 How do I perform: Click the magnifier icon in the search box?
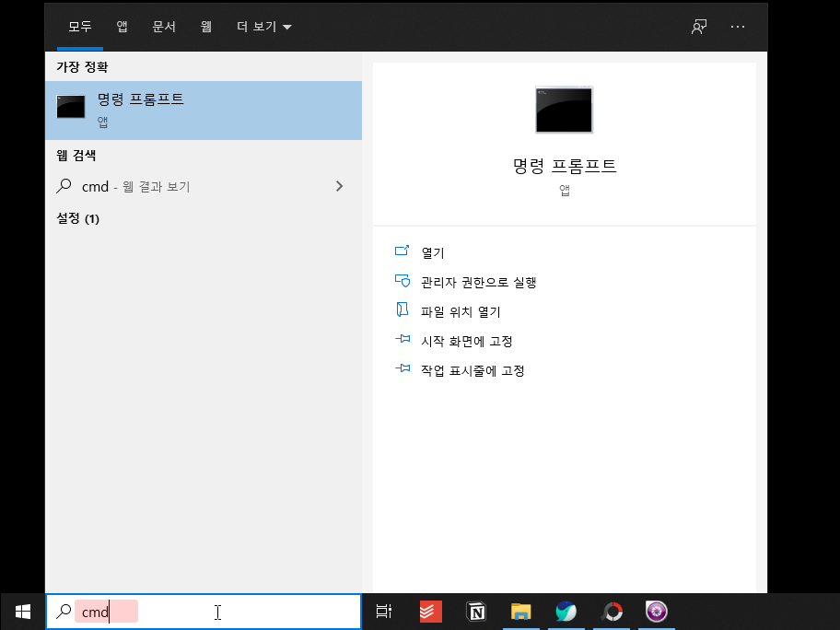click(x=64, y=611)
